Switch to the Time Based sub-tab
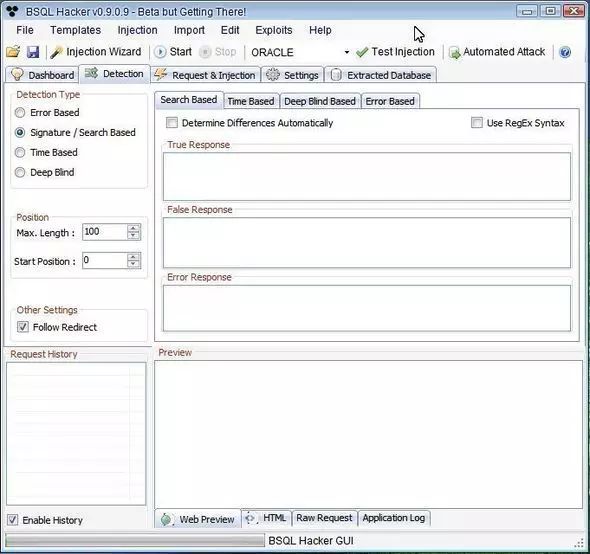Image resolution: width=590 pixels, height=554 pixels. (251, 101)
